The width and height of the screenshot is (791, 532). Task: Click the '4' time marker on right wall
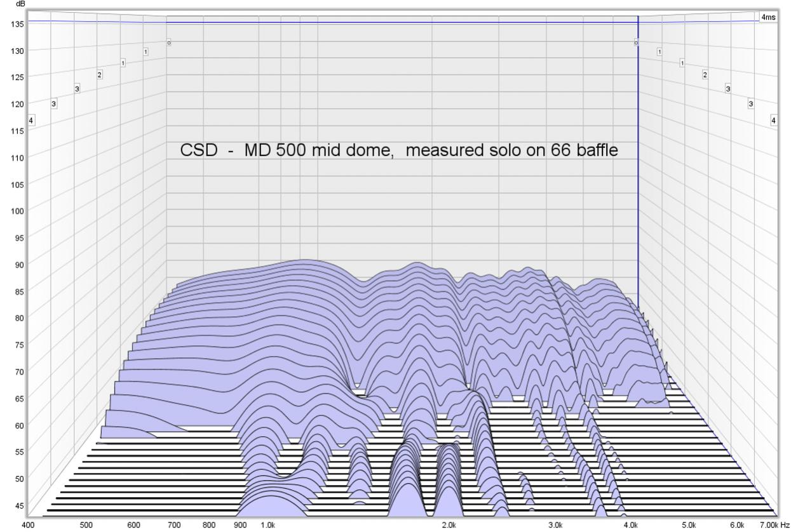pyautogui.click(x=773, y=120)
